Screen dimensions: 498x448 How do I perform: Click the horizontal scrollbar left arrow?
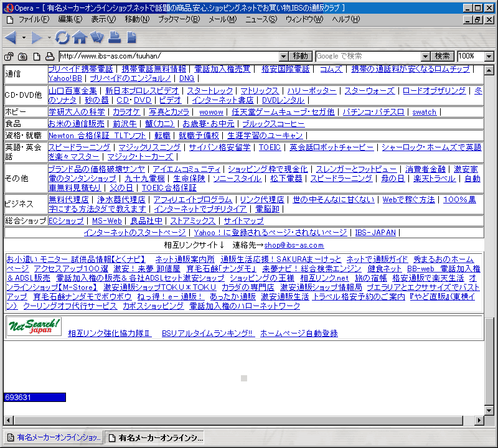(x=9, y=421)
